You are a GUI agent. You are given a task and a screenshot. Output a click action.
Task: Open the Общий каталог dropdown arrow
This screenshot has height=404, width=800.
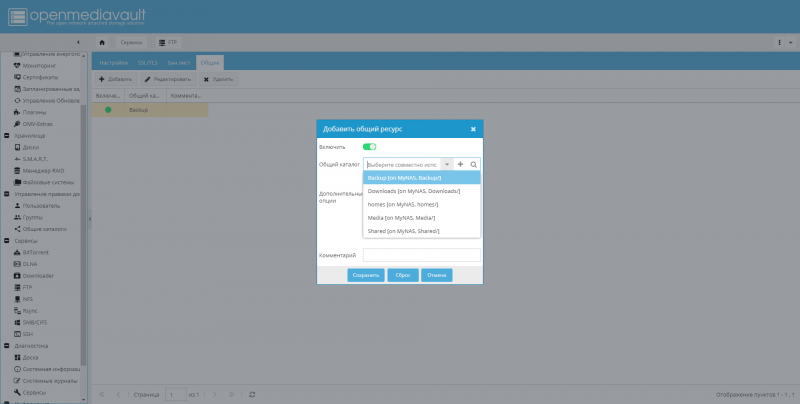(447, 164)
